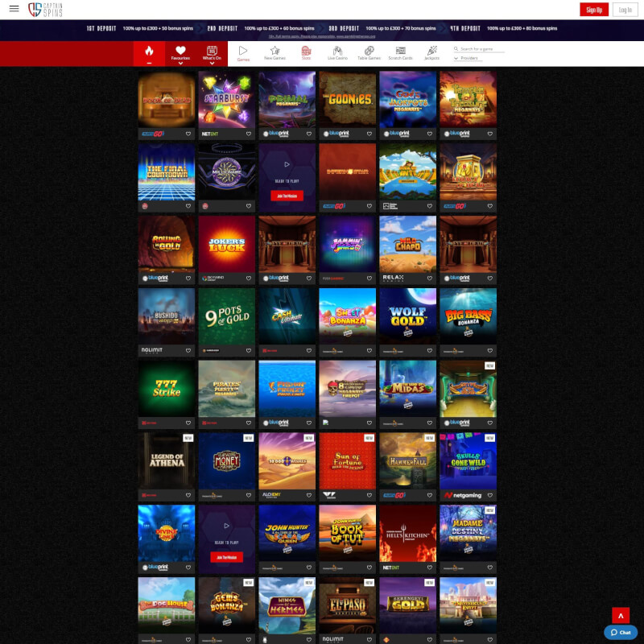Toggle favourite heart on The Goonies
Image resolution: width=644 pixels, height=644 pixels.
(369, 134)
